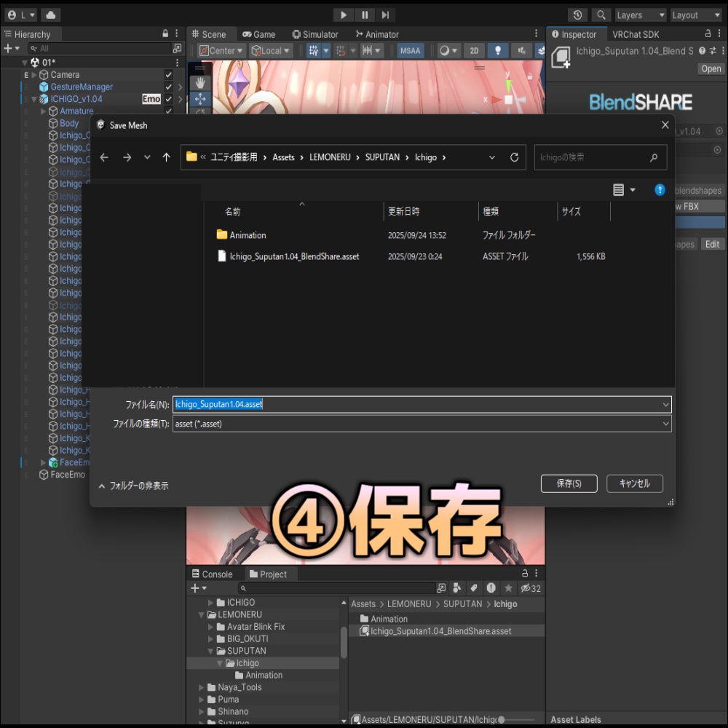The height and width of the screenshot is (728, 728).
Task: Open the draw mode shading dropdown
Action: [x=448, y=51]
